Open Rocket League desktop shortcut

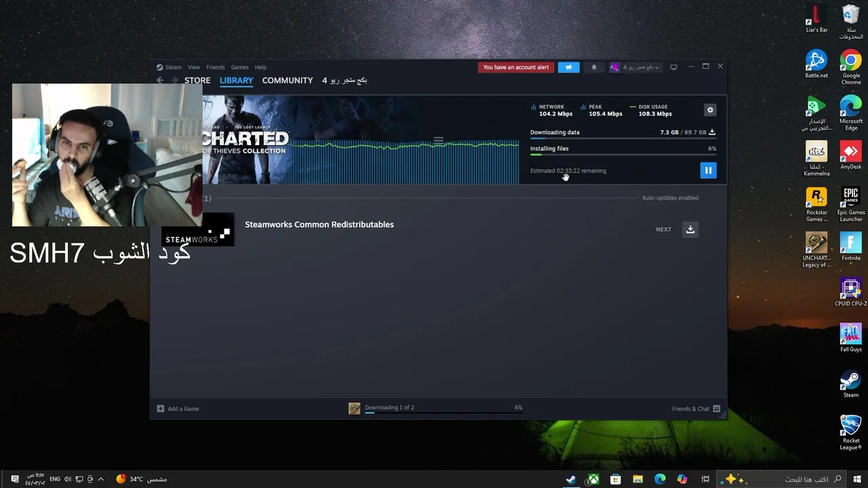850,432
